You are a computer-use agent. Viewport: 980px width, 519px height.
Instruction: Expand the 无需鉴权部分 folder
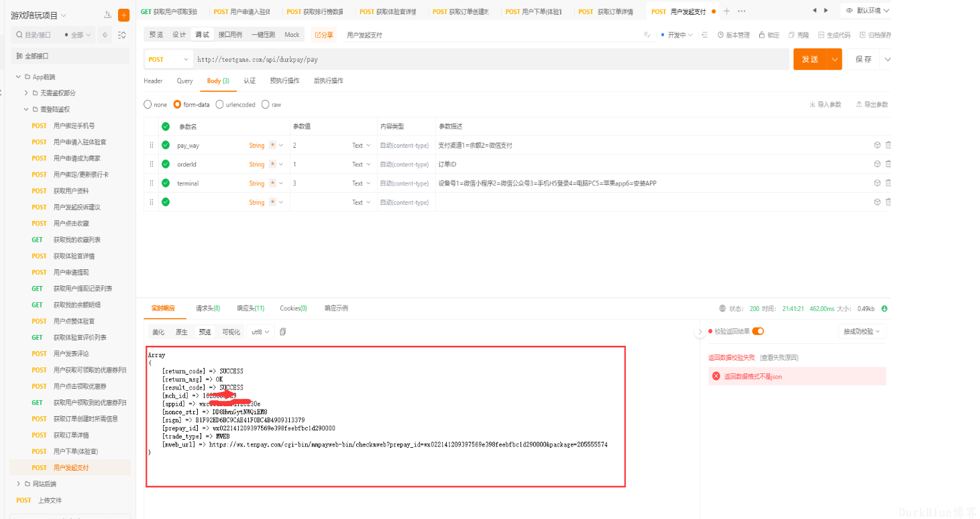click(26, 93)
